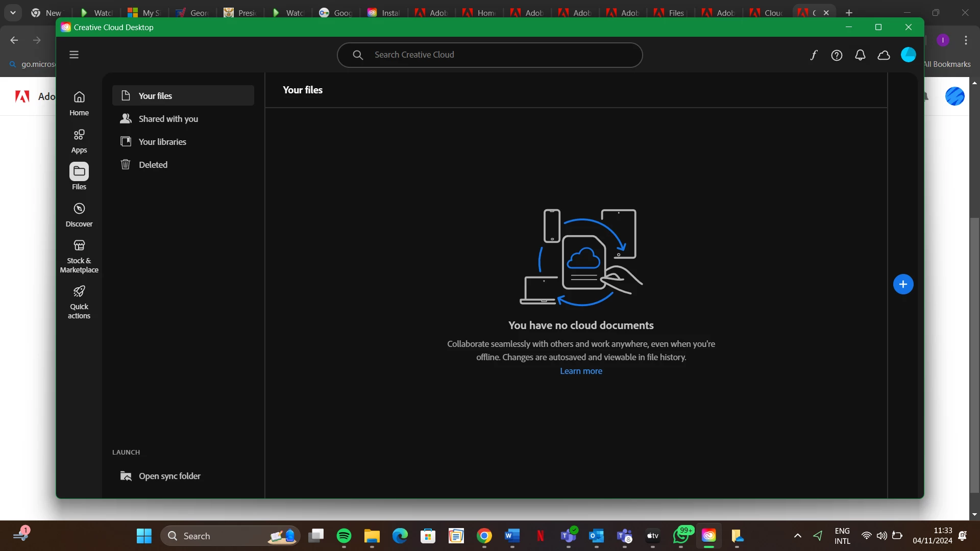Show hidden system tray icons
The height and width of the screenshot is (551, 980).
click(x=797, y=536)
